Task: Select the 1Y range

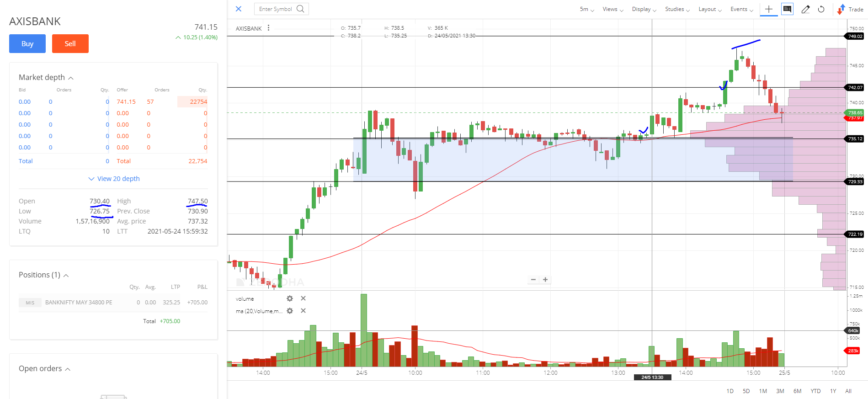Action: coord(833,391)
